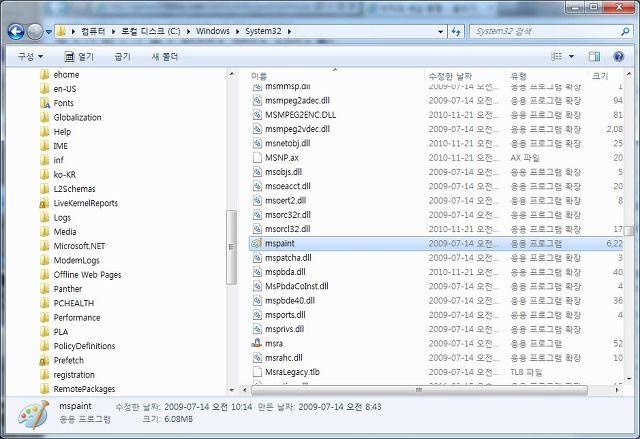Select the MsPbdaCoInst.dll file

297,286
